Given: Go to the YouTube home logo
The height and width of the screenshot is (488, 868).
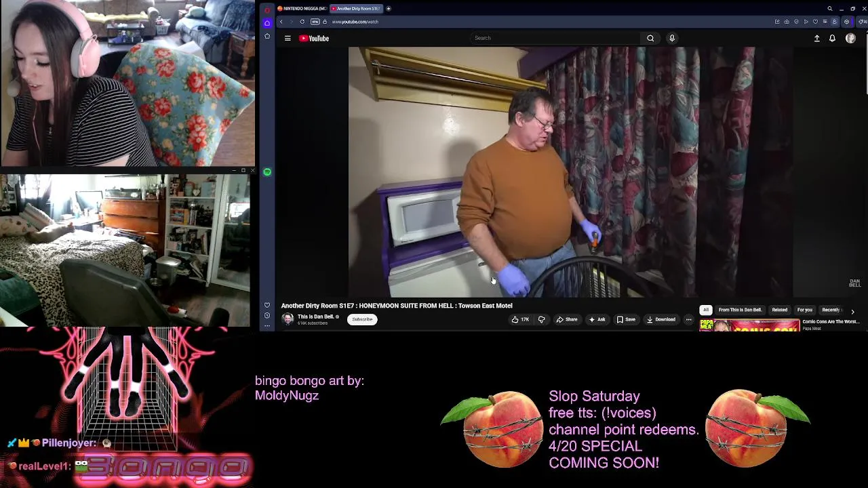Looking at the screenshot, I should click(x=314, y=38).
